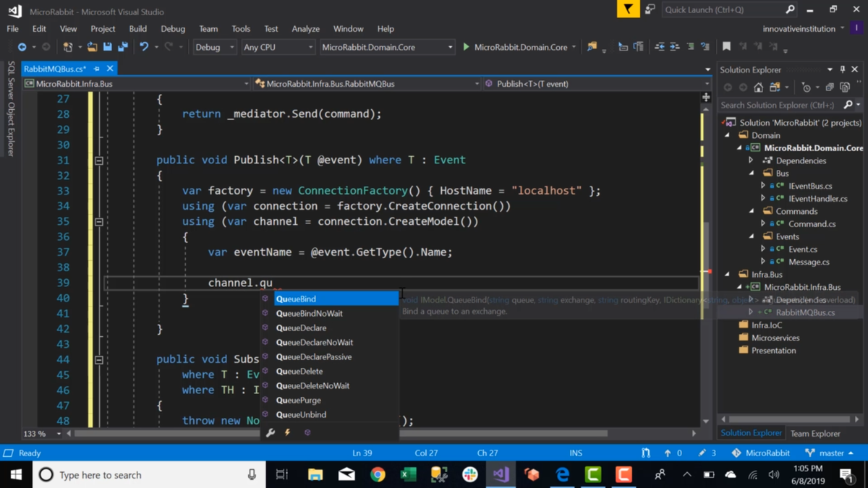Click the Home icon in Solution Explorer
868x488 pixels.
[758, 87]
